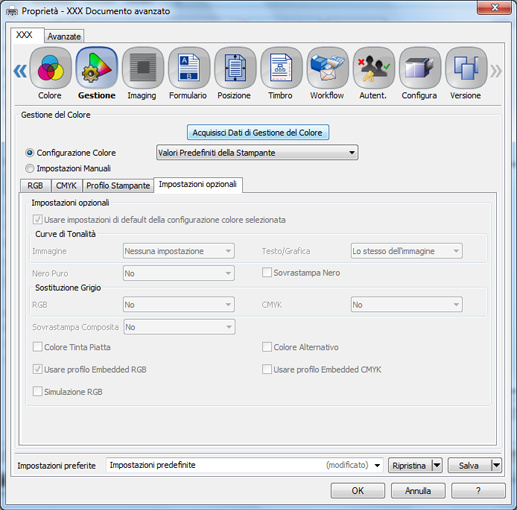Open the Posizione icon
Screen dimensions: 517x510
pyautogui.click(x=235, y=68)
